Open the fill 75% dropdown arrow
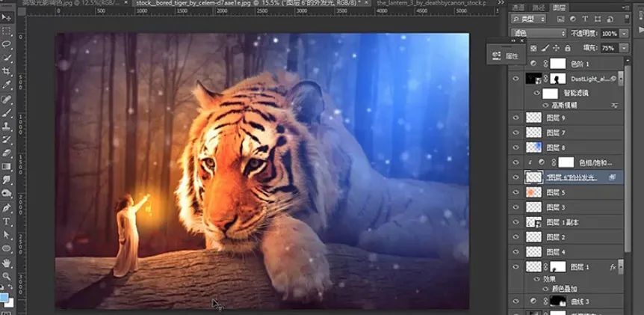Viewport: 644px width, 315px height. click(x=624, y=49)
